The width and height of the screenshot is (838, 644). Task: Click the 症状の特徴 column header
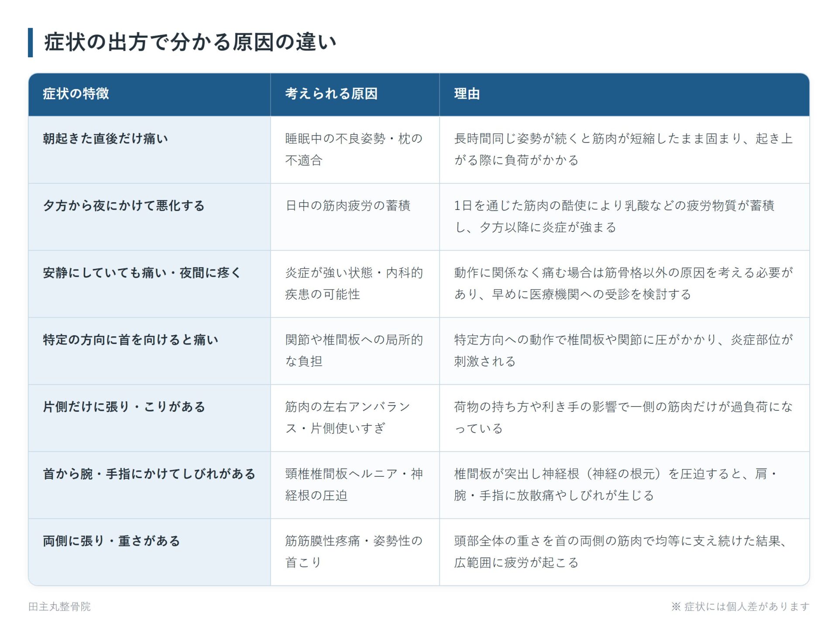click(149, 94)
